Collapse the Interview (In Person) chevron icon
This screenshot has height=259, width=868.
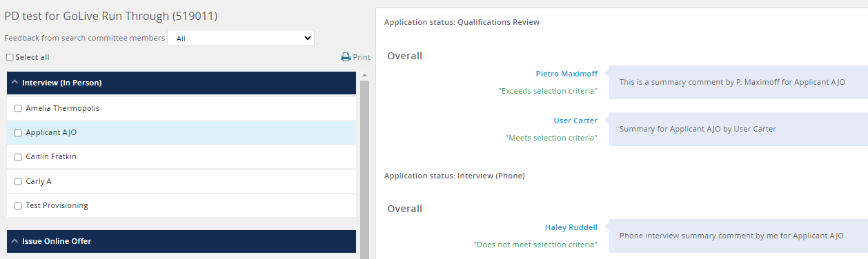[15, 83]
